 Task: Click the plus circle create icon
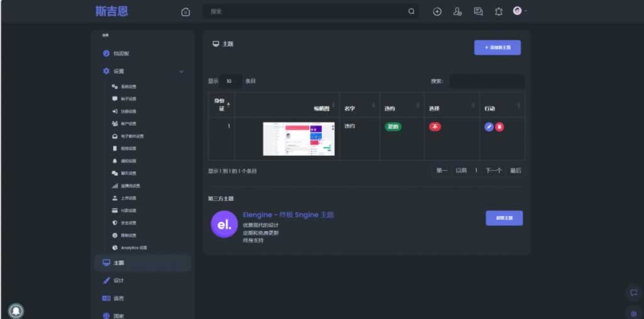(x=437, y=11)
